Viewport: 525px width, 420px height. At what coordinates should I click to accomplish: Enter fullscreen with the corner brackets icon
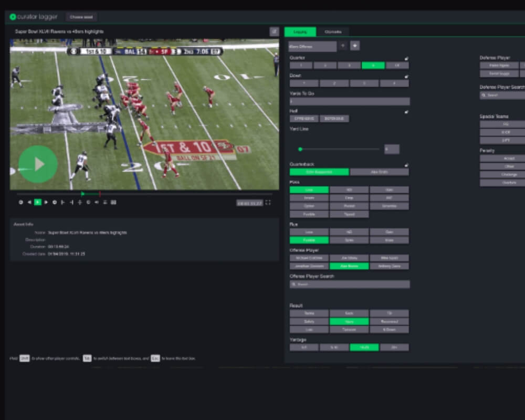pyautogui.click(x=268, y=203)
